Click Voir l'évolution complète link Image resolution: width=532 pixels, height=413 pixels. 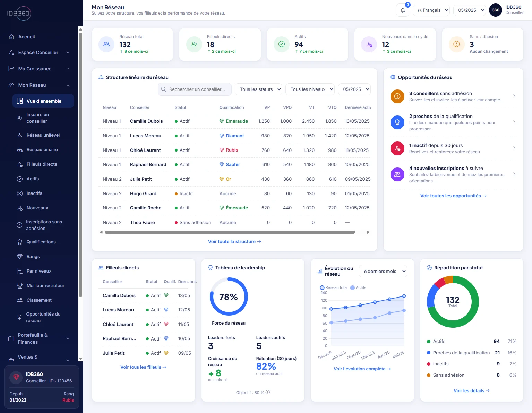[x=362, y=369]
